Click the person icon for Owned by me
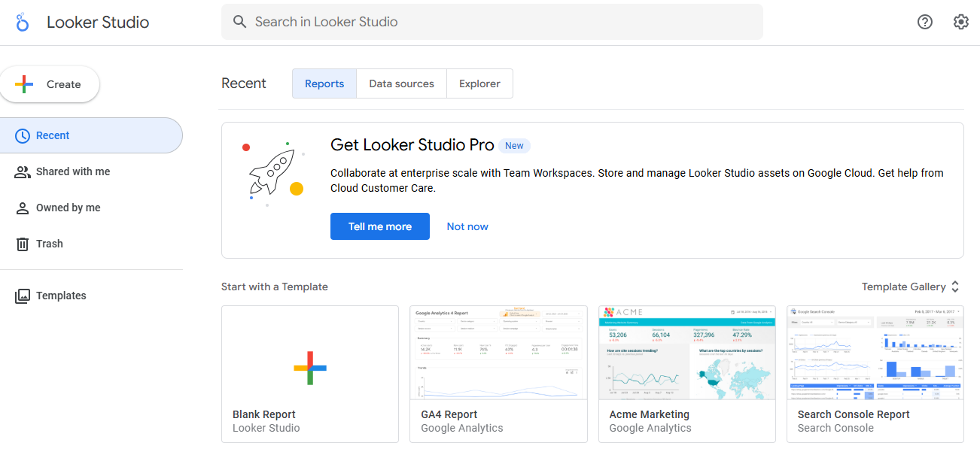Screen dimensions: 980x467 tap(23, 208)
